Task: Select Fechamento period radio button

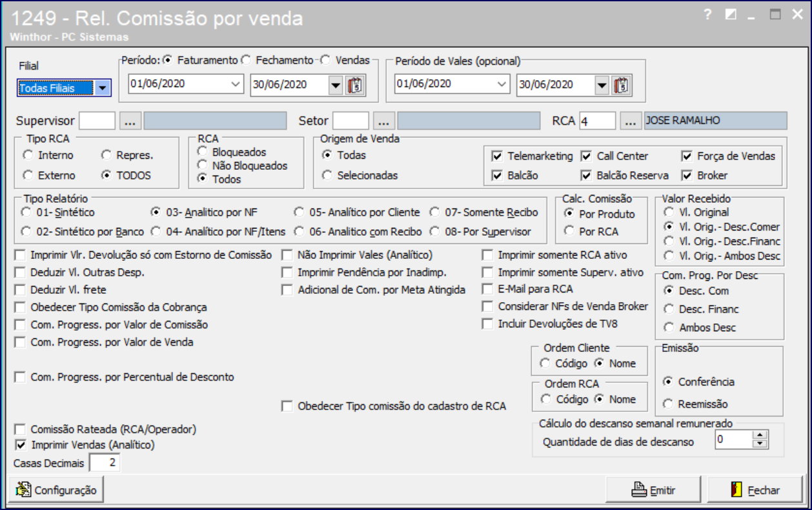Action: 246,60
